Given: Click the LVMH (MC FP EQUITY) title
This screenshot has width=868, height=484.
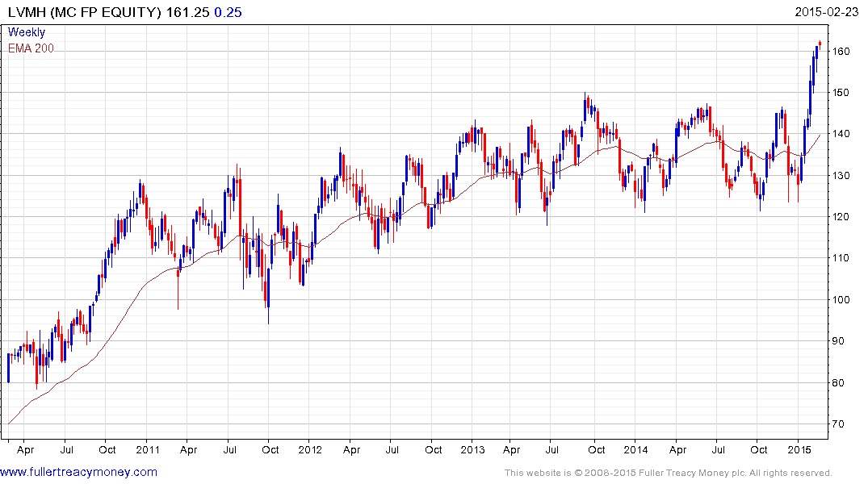Looking at the screenshot, I should 86,12.
